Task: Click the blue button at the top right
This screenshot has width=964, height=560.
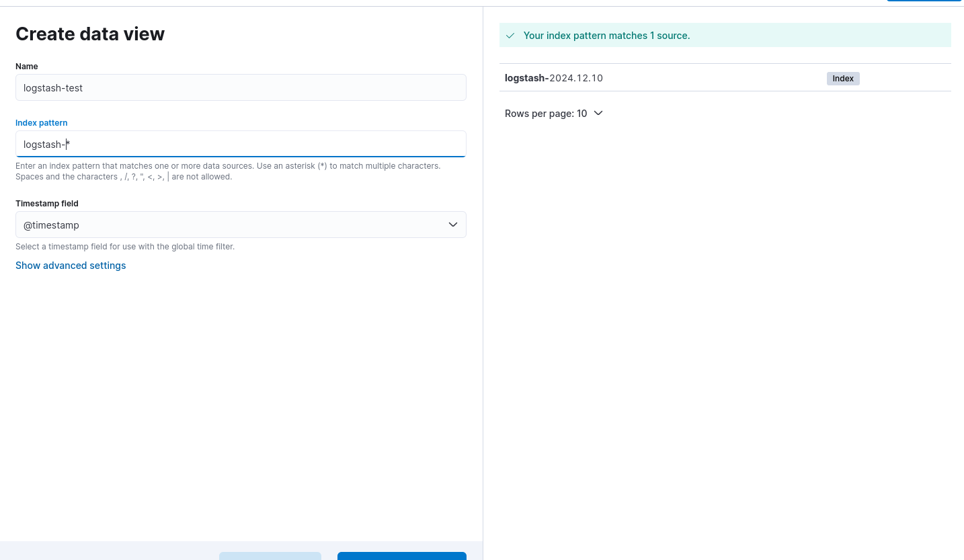Action: coord(924,1)
